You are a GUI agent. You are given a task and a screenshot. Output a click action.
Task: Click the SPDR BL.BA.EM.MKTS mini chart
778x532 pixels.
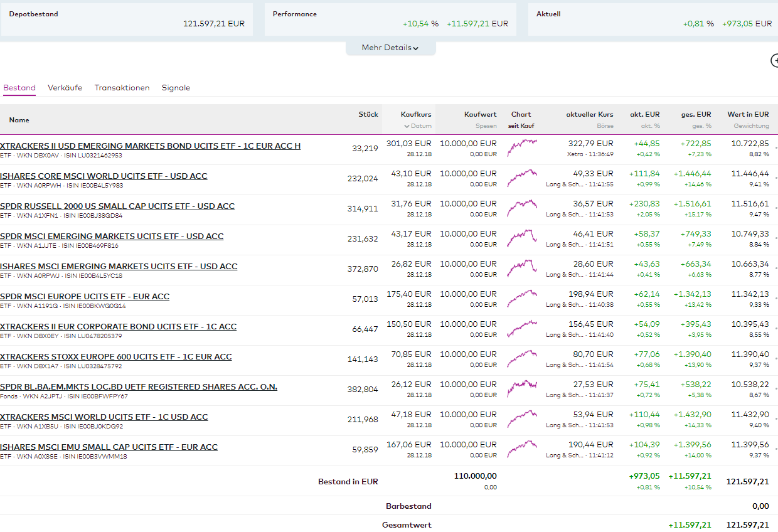521,388
